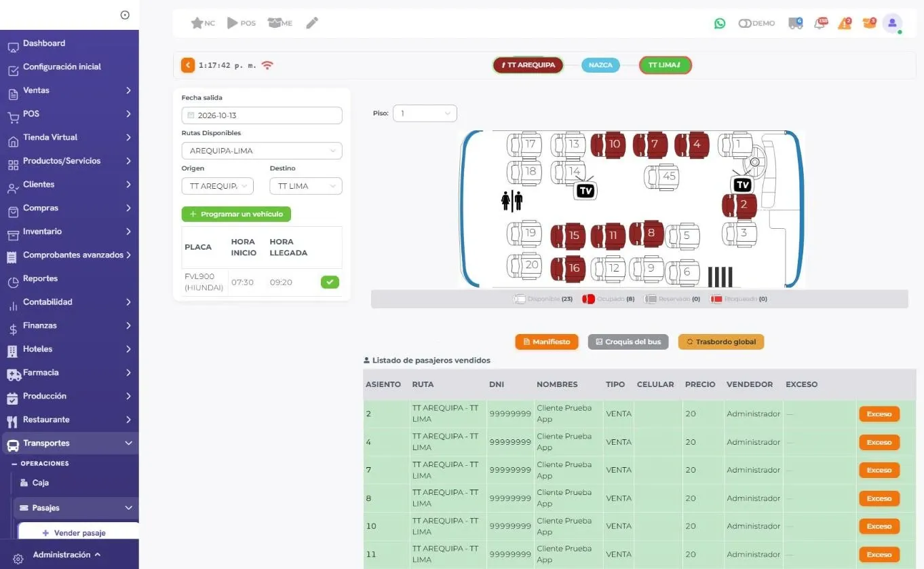Click the pencil edit icon in the top bar
Screen dimensions: 924x569
point(312,23)
